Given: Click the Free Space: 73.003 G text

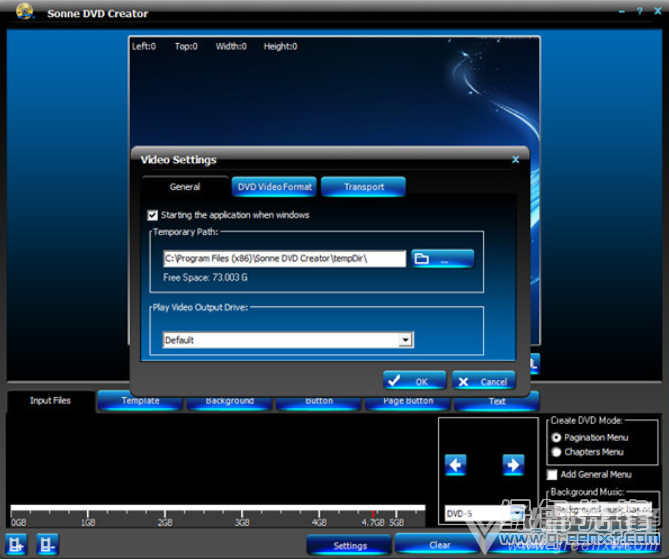Looking at the screenshot, I should (205, 278).
